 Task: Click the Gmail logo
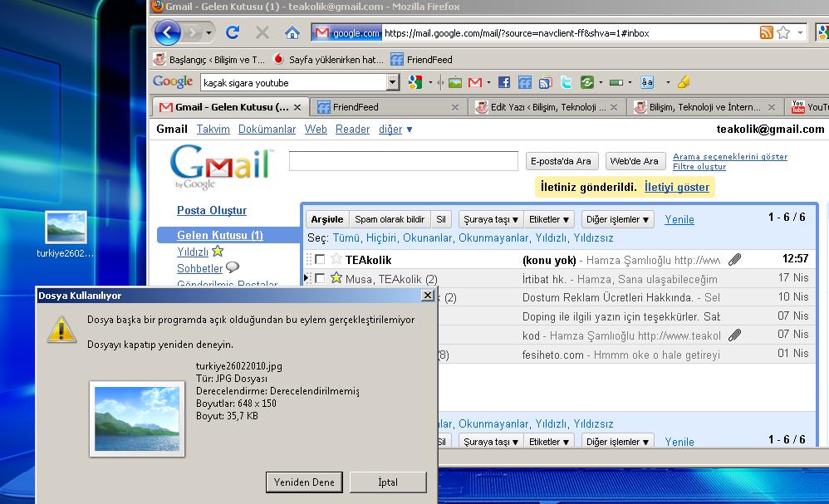coord(222,165)
